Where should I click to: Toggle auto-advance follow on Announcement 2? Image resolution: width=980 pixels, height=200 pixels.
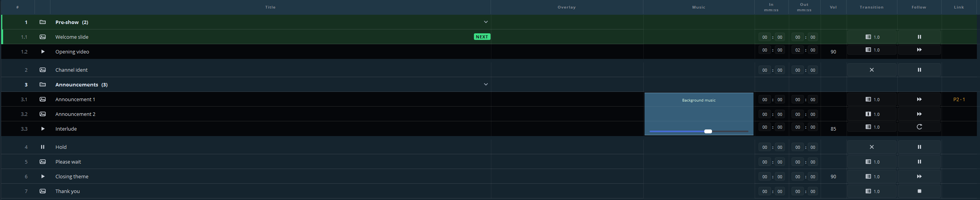point(919,114)
